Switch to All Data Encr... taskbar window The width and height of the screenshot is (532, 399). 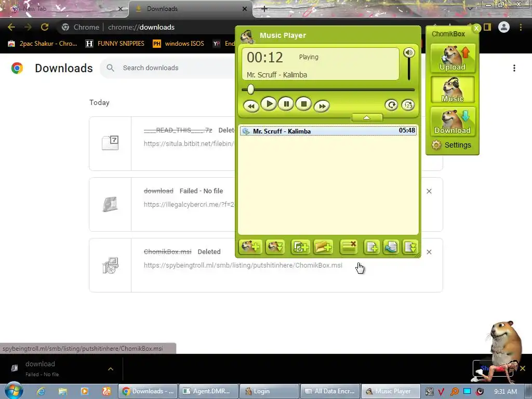pos(329,391)
